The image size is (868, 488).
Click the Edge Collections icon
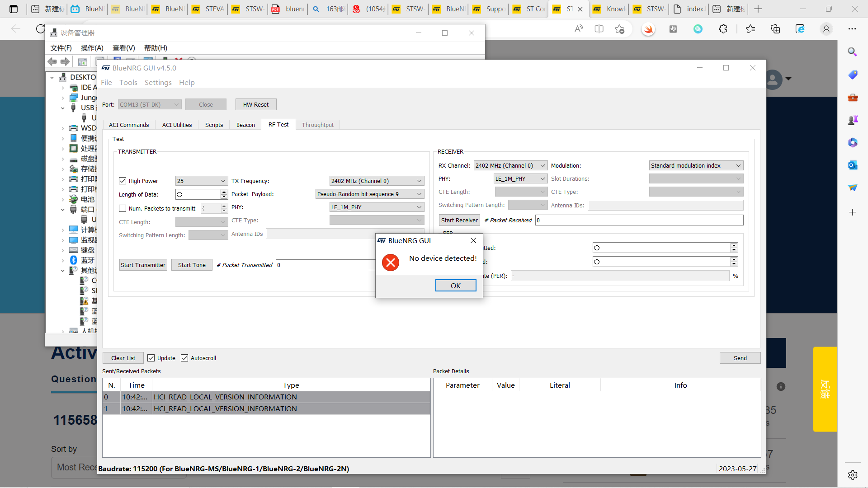coord(775,29)
